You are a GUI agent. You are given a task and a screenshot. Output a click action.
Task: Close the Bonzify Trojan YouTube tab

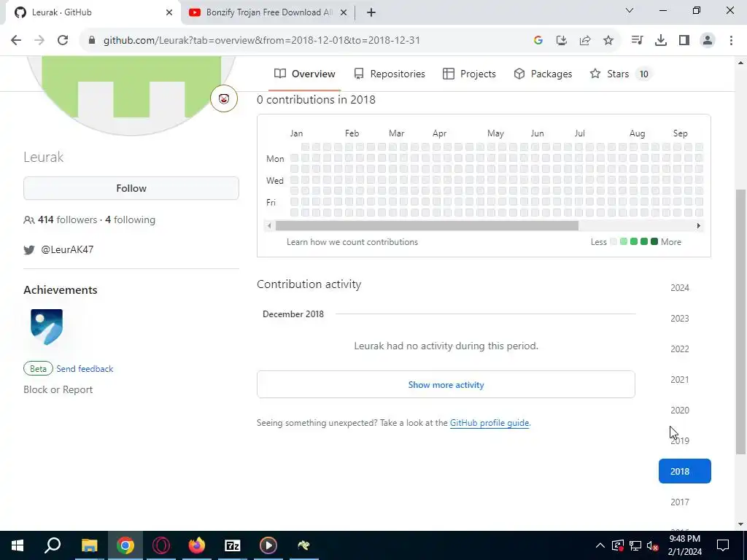344,12
